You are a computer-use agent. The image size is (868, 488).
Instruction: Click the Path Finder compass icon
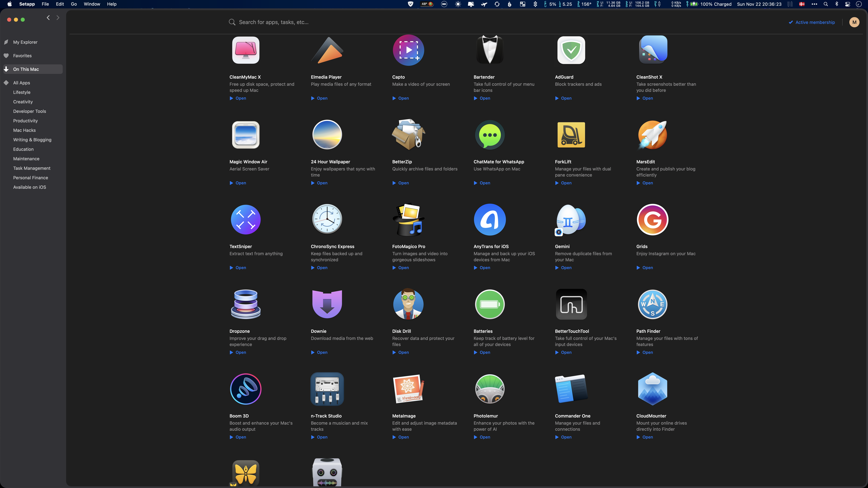click(653, 304)
